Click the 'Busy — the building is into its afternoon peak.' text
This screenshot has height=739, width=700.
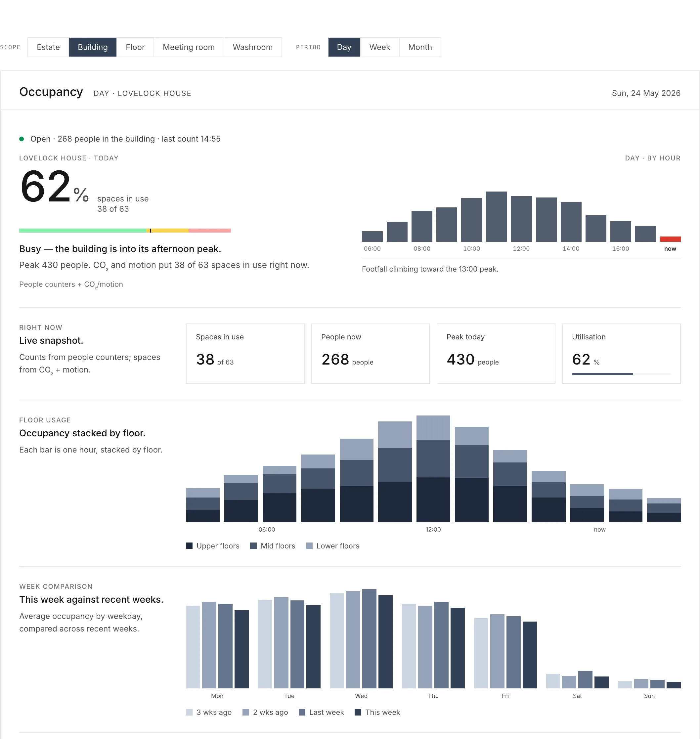(120, 249)
